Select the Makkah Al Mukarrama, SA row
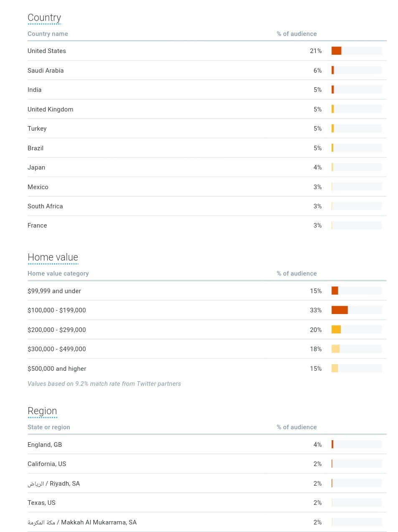The image size is (398, 532). (x=82, y=522)
